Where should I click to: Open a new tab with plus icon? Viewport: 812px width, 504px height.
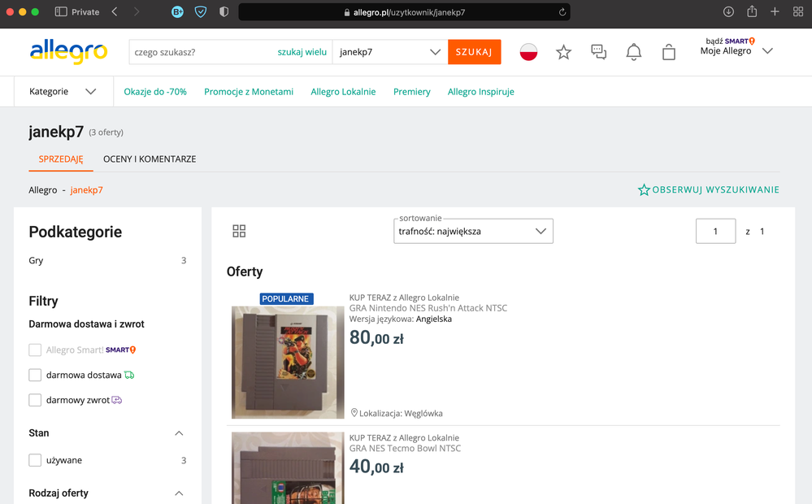coord(775,12)
